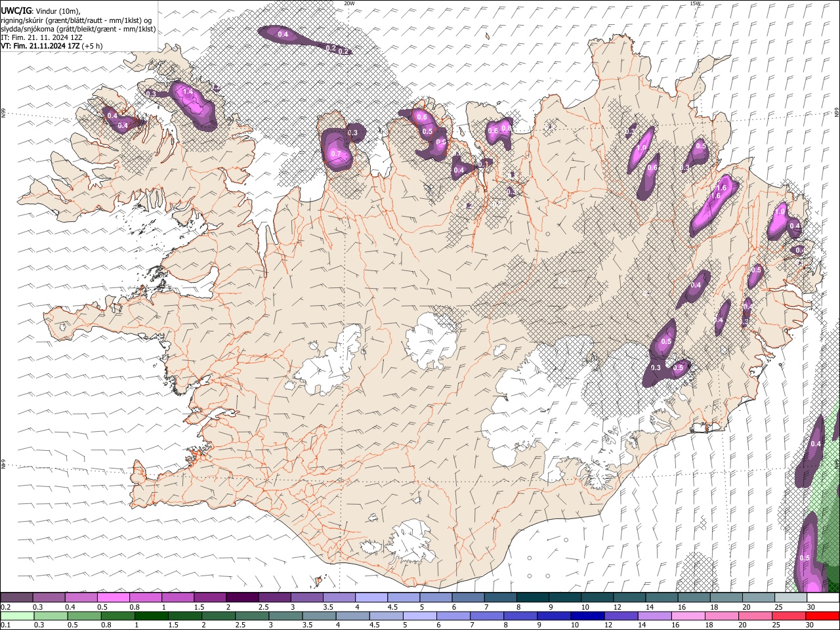Viewport: 840px width, 630px height.
Task: Click the 1.4 snowfall value in the Westfjords
Action: tap(188, 92)
